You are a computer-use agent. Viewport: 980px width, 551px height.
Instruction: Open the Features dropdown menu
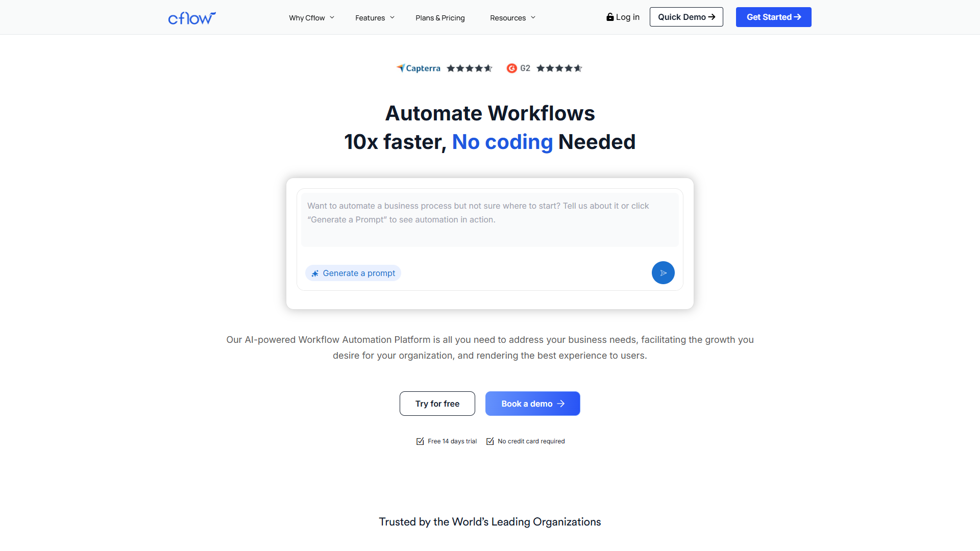(374, 17)
